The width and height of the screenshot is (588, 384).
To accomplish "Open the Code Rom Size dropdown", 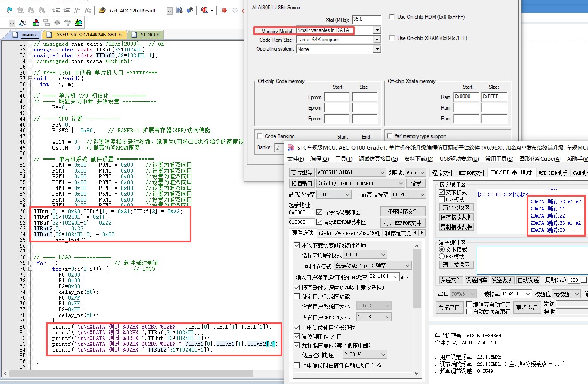I will tap(377, 40).
